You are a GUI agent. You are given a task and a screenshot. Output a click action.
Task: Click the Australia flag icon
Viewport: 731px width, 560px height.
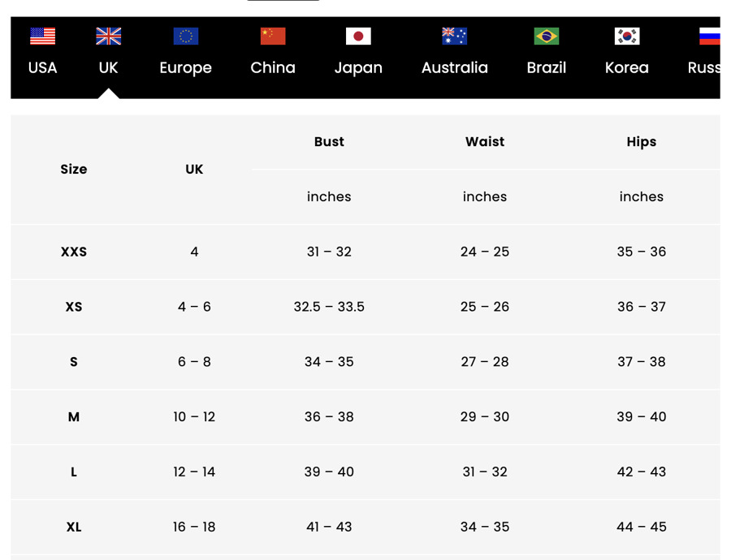(x=455, y=36)
